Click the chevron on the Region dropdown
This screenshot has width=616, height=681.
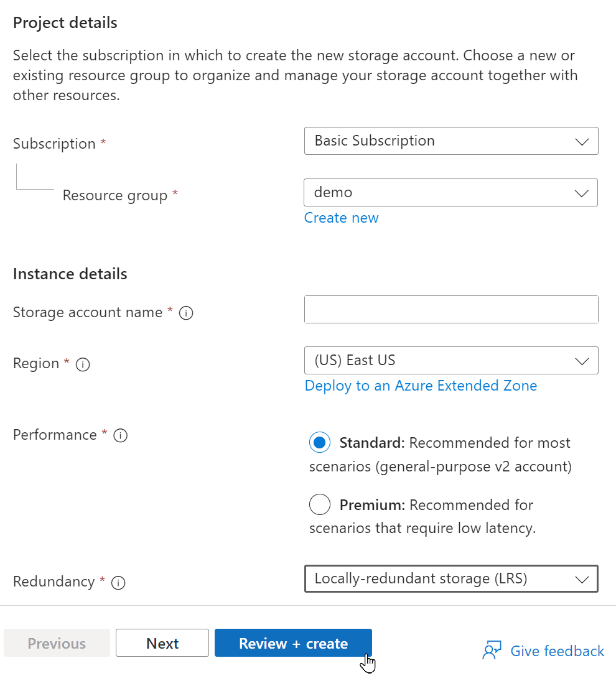tap(582, 360)
